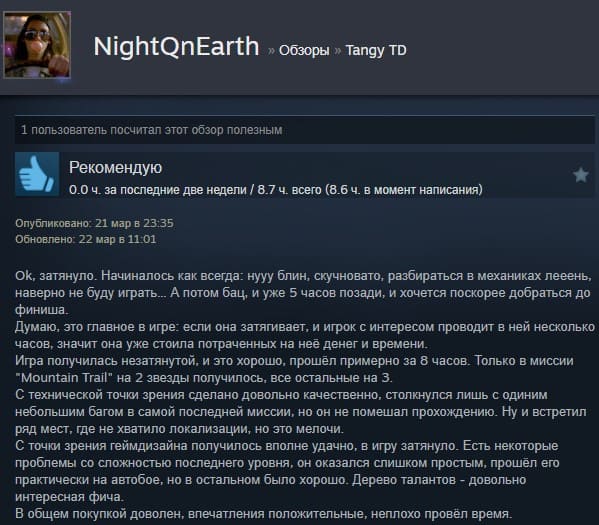Go to the Обзоры breadcrumb
This screenshot has width=599, height=525.
point(304,50)
